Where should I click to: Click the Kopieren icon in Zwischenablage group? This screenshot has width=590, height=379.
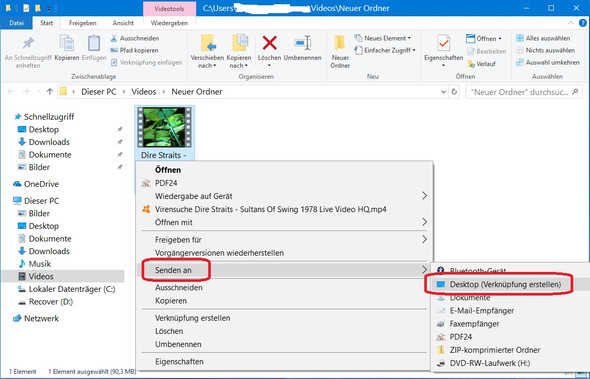pos(67,44)
